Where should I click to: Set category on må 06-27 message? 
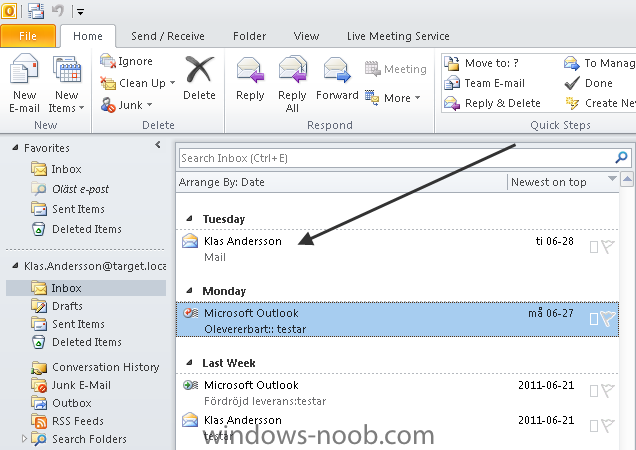(x=594, y=319)
